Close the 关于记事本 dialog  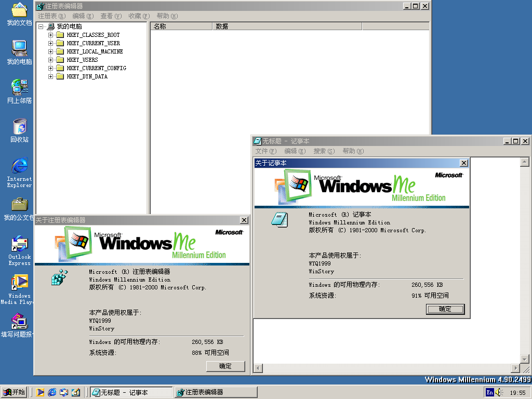(x=464, y=163)
